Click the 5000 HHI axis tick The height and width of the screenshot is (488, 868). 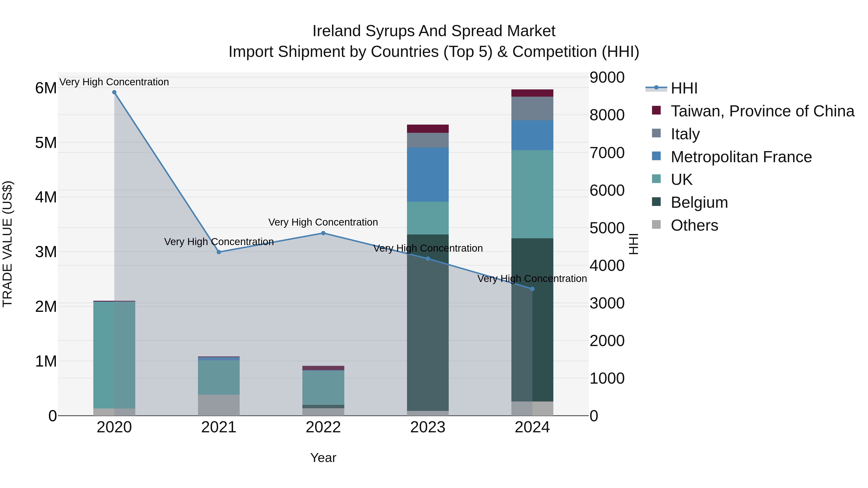point(607,228)
